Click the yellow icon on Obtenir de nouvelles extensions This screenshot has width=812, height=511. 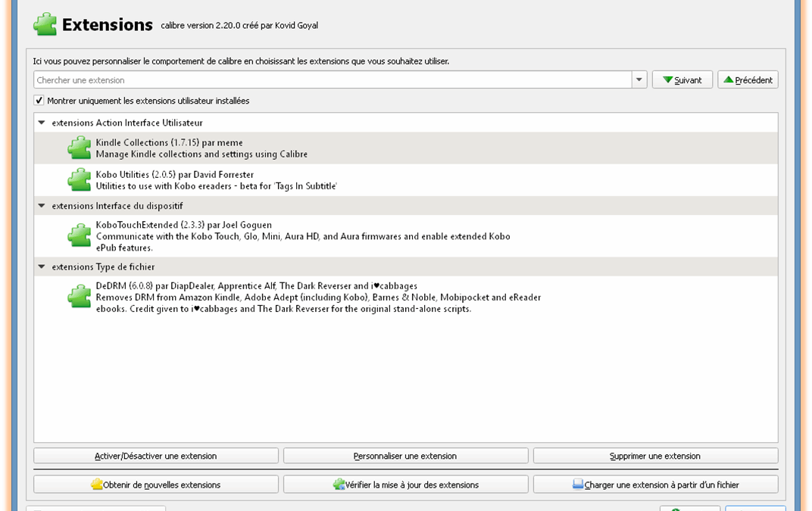coord(97,484)
